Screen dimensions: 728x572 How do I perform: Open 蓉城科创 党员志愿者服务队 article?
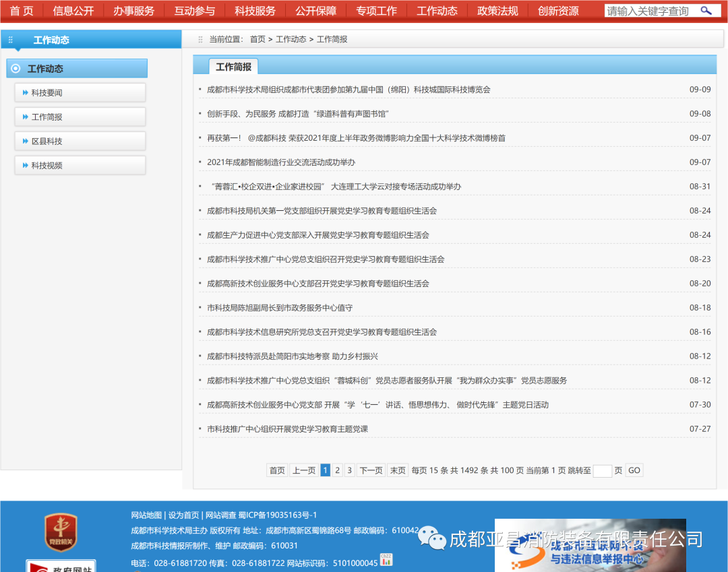pos(387,381)
